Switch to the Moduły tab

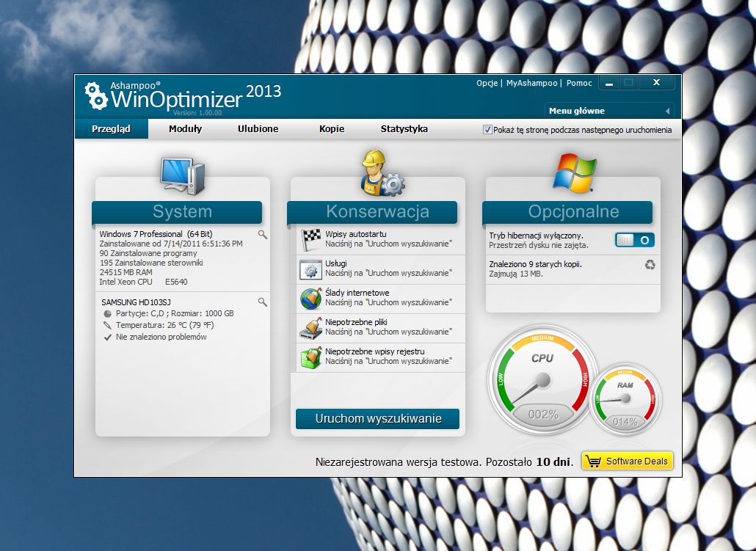[185, 128]
